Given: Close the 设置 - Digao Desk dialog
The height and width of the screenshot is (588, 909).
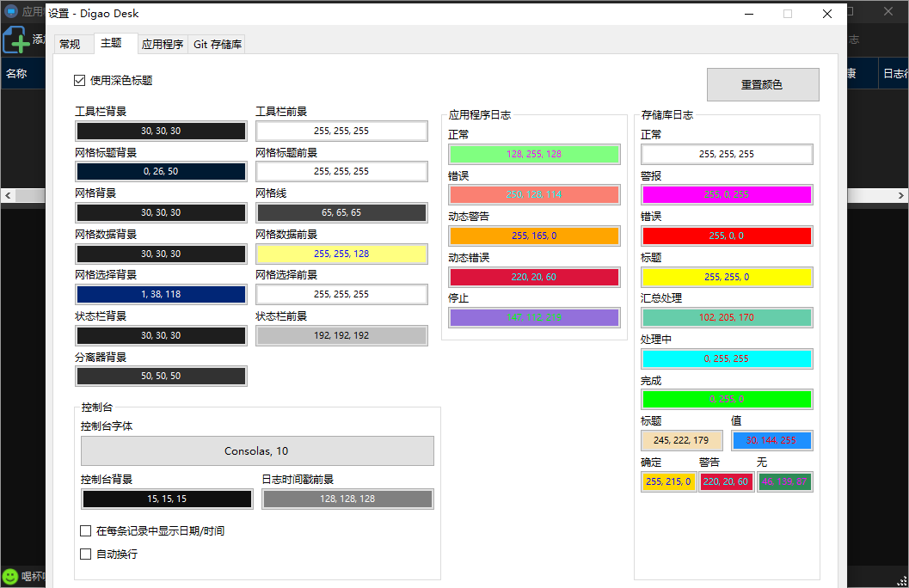Looking at the screenshot, I should coord(827,14).
